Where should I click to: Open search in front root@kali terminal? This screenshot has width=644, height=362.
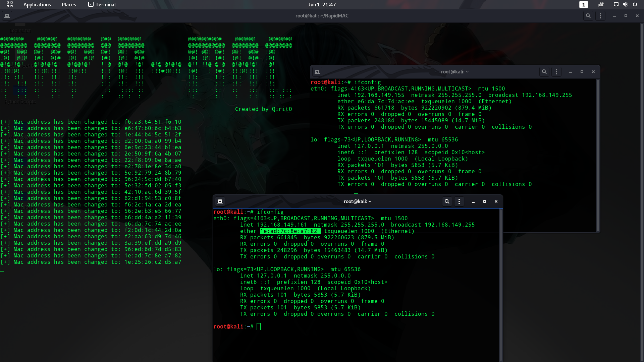tap(447, 201)
